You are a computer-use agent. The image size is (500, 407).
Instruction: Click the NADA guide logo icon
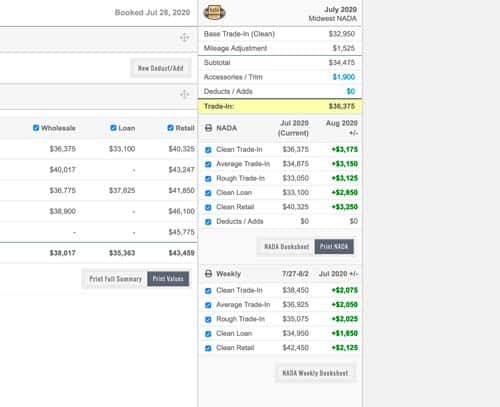coord(214,13)
